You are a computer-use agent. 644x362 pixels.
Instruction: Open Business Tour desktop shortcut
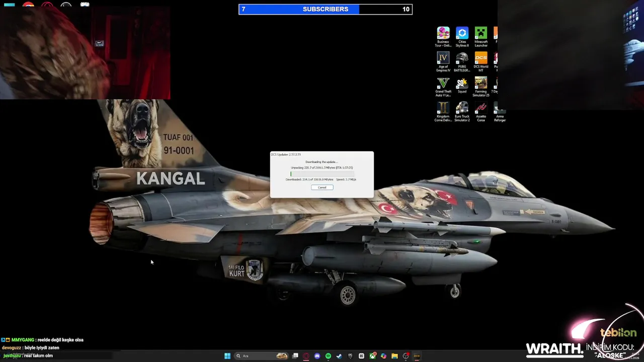click(443, 37)
